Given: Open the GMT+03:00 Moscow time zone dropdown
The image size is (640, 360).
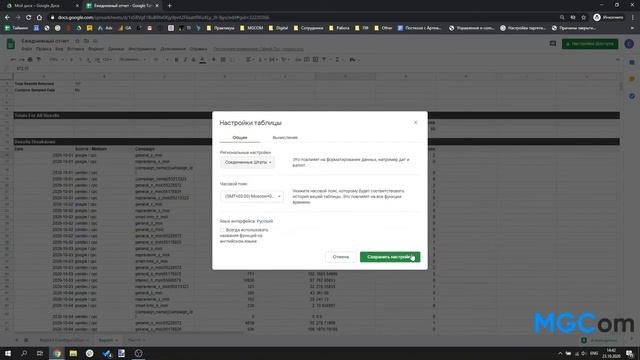Looking at the screenshot, I should pos(252,196).
